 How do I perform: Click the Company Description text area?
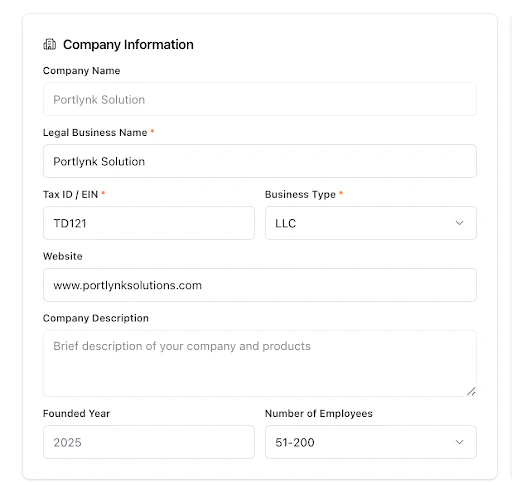click(x=260, y=363)
